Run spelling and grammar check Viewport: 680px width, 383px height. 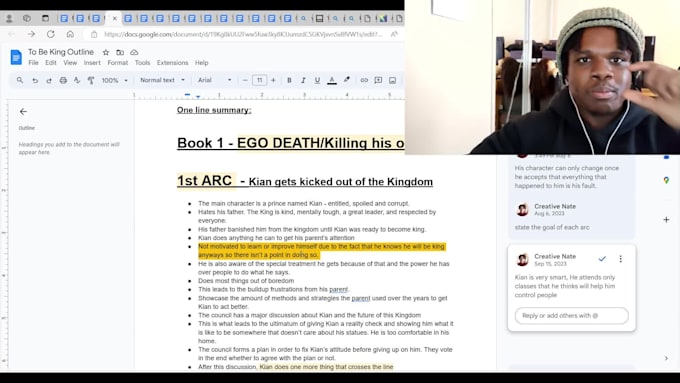pos(77,80)
